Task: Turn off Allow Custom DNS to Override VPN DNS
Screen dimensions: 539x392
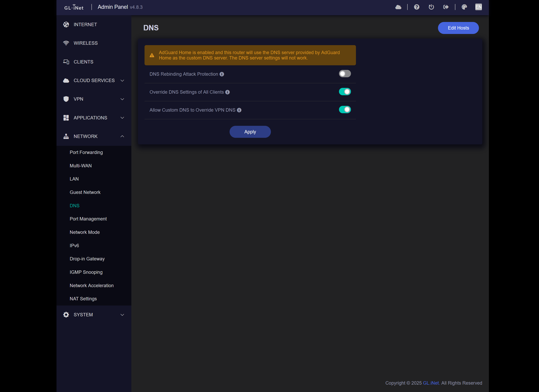Action: click(345, 110)
